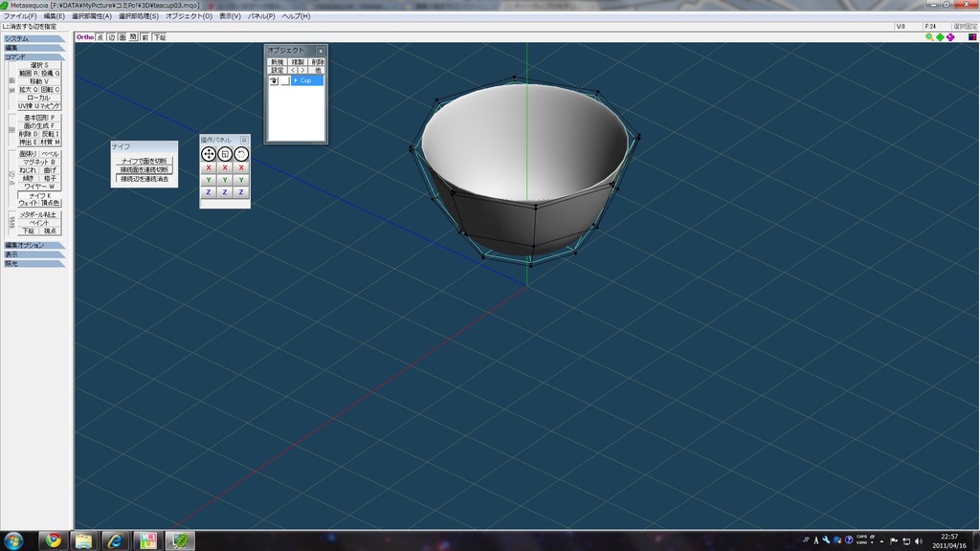Screen dimensions: 980x551
Task: Close the オブジェクト panel
Action: tap(321, 51)
